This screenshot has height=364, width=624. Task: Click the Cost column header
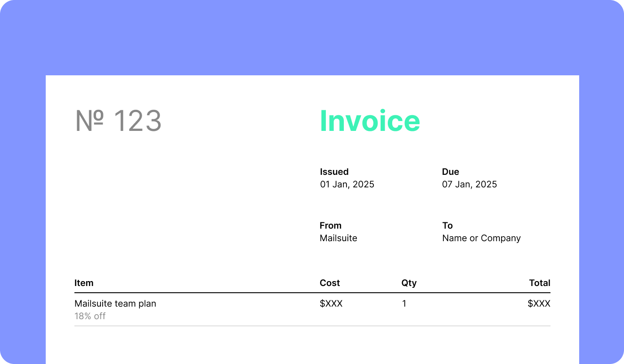pos(329,283)
